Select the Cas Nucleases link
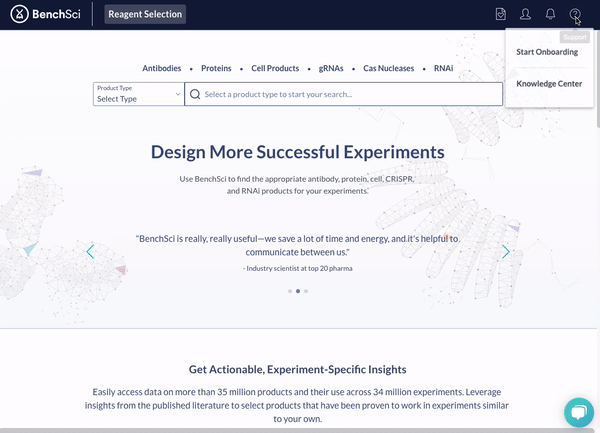Image resolution: width=600 pixels, height=433 pixels. [x=388, y=68]
